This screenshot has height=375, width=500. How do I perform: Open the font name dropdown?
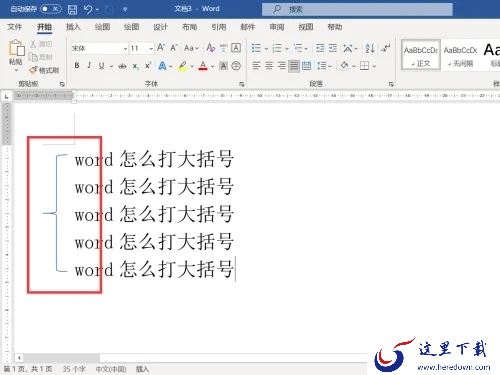[125, 49]
